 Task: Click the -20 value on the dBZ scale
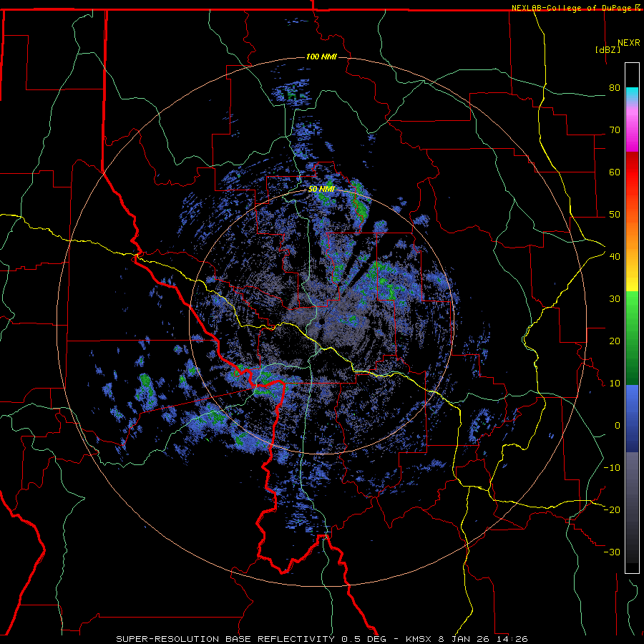tap(612, 510)
